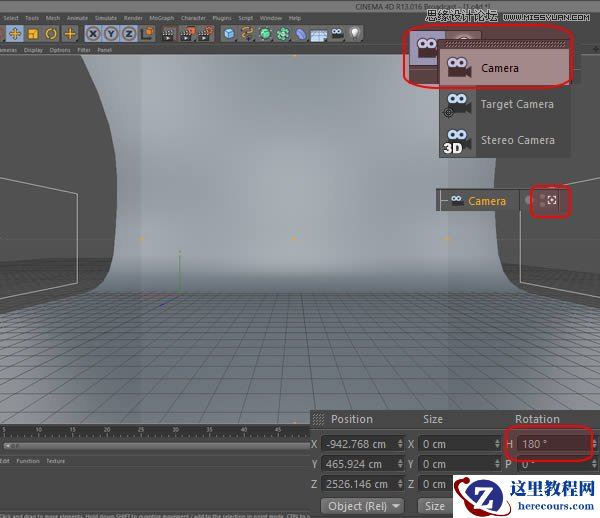The height and width of the screenshot is (518, 600).
Task: Open the floor environment objects icon
Action: pos(319,35)
